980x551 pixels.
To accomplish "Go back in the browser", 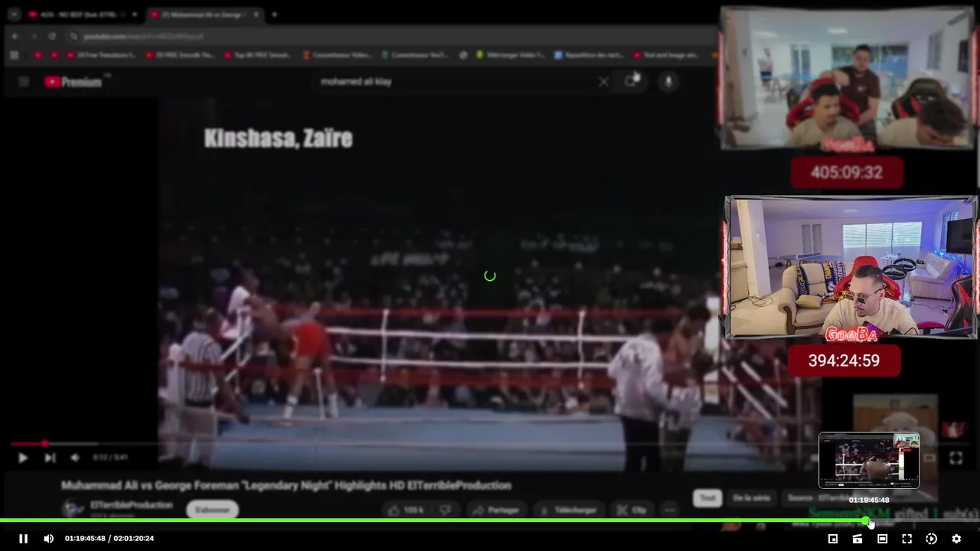I will (x=15, y=36).
